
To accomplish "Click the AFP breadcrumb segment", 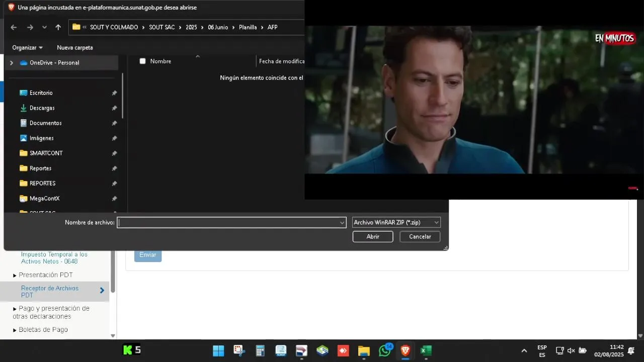I will [x=272, y=27].
